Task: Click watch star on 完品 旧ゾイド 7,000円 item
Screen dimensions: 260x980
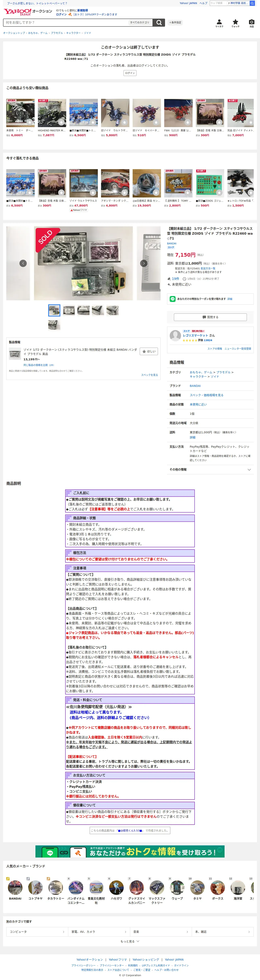Action: [251, 122]
